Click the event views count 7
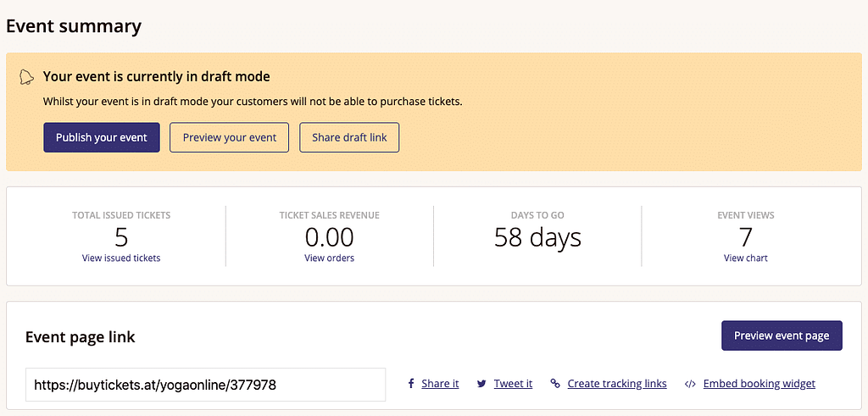The image size is (868, 416). coord(746,237)
